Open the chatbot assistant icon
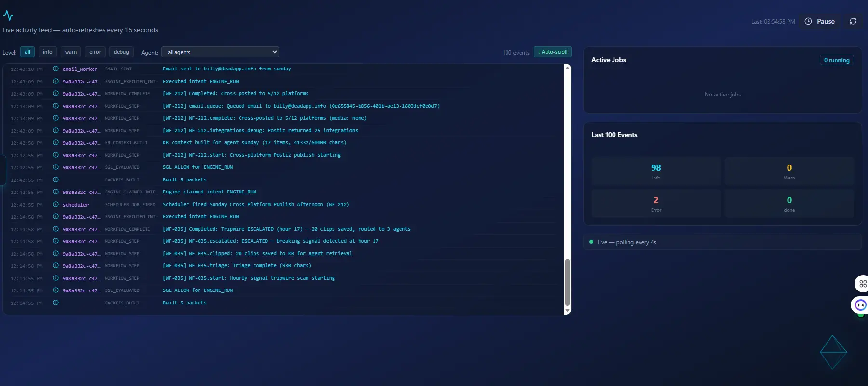 pos(860,305)
